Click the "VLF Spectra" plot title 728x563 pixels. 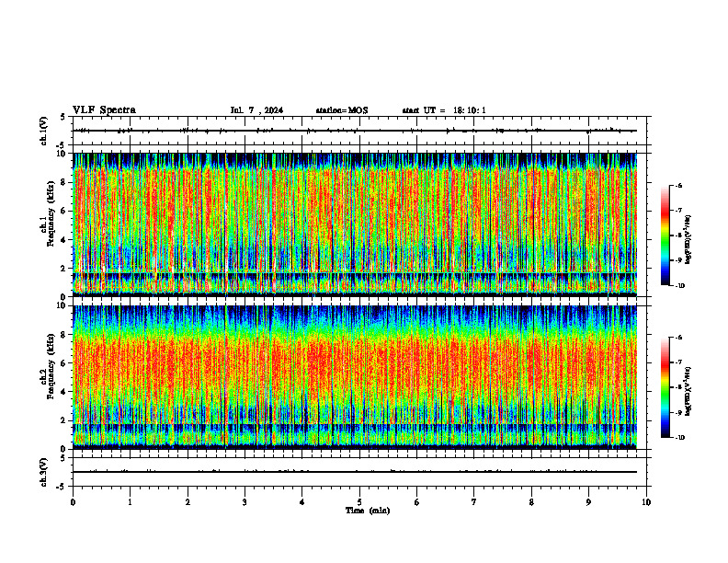(104, 110)
